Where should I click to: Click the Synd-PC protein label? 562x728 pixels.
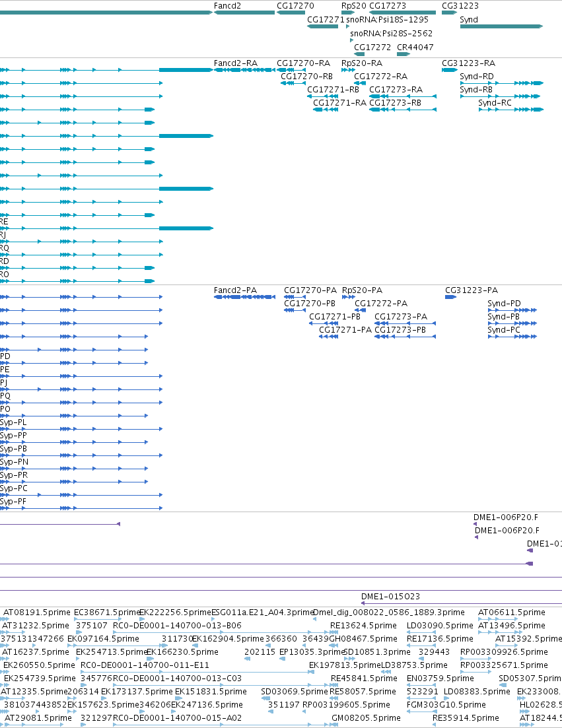tap(503, 329)
